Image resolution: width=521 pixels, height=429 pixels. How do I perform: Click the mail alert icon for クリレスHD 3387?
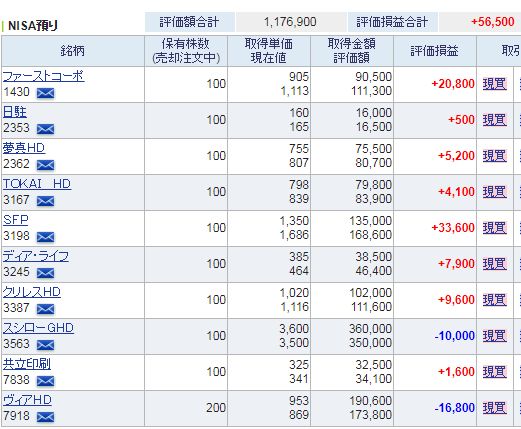[45, 309]
